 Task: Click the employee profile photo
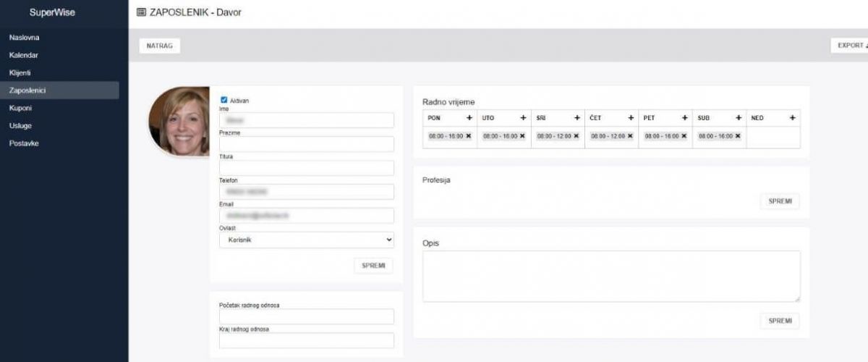[x=179, y=122]
